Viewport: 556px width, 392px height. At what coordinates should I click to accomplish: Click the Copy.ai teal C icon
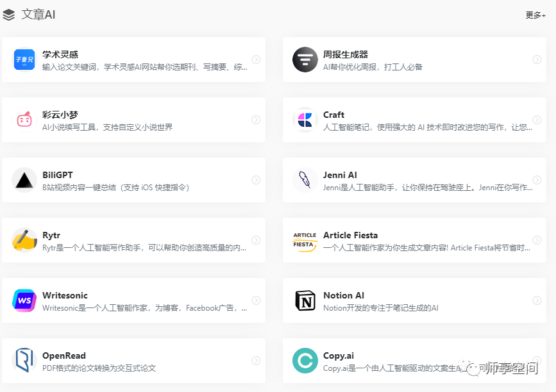pyautogui.click(x=305, y=361)
